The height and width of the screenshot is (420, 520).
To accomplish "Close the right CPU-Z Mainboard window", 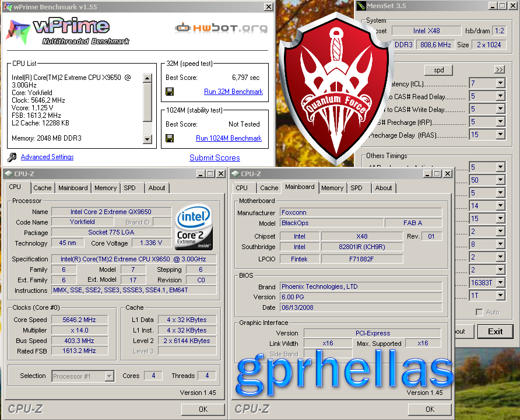I will click(x=448, y=173).
